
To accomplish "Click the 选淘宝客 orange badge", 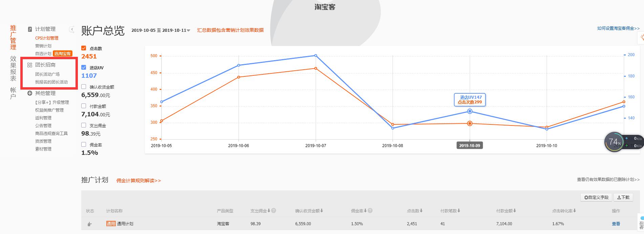I will tap(63, 54).
